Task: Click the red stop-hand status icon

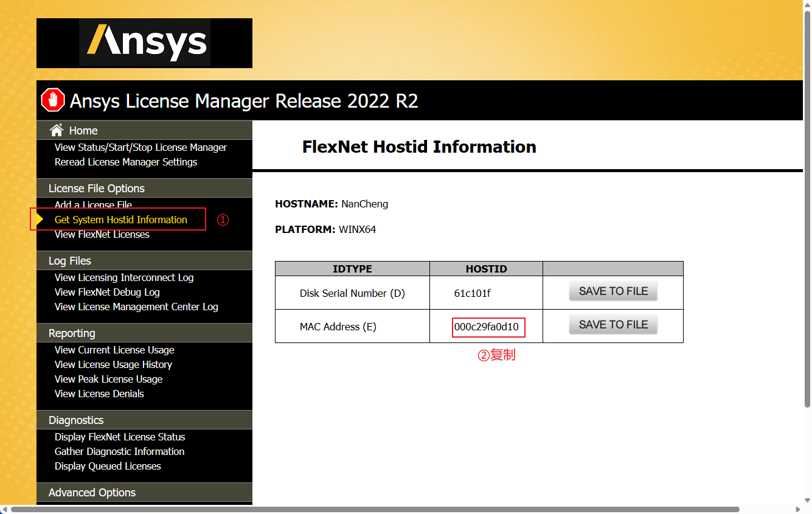Action: point(53,100)
